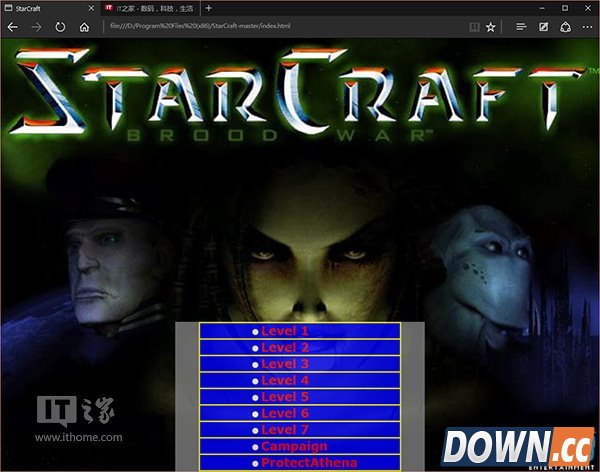
Task: Close the IT之家 tab
Action: point(193,8)
